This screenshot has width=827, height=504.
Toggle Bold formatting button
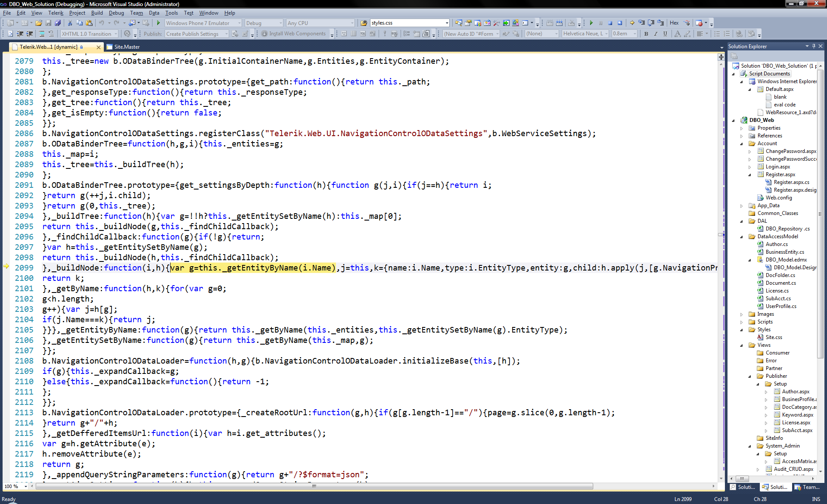click(646, 34)
